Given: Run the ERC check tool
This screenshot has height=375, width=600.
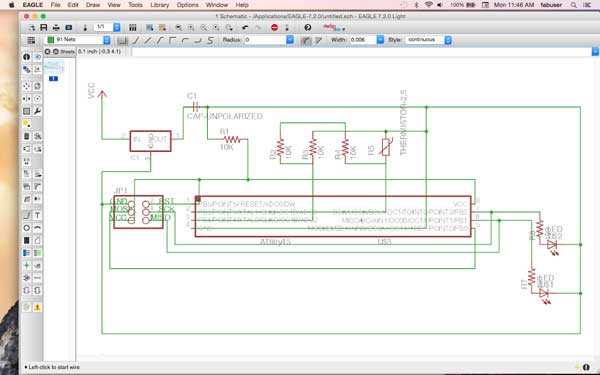Looking at the screenshot, I should [26, 307].
